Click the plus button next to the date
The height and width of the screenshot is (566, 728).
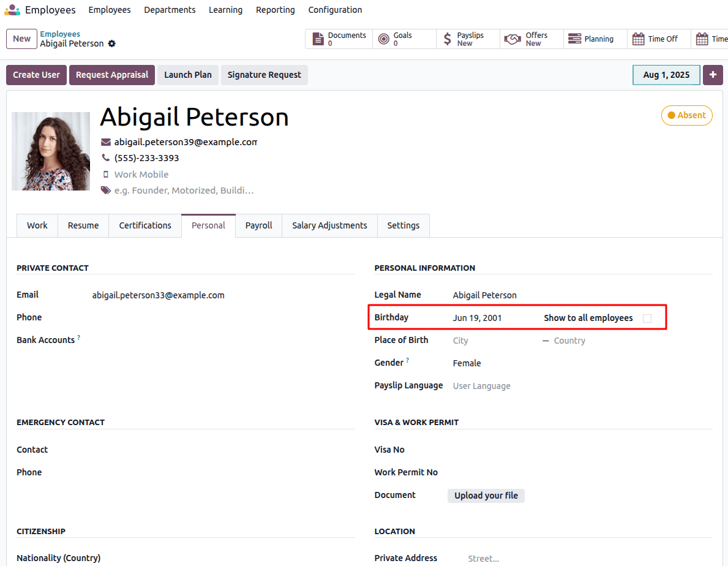click(713, 75)
